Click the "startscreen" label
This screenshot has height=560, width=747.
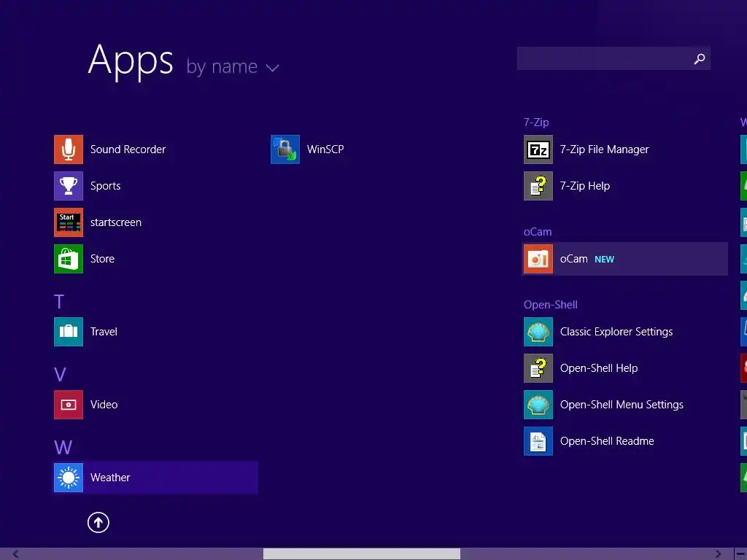116,222
